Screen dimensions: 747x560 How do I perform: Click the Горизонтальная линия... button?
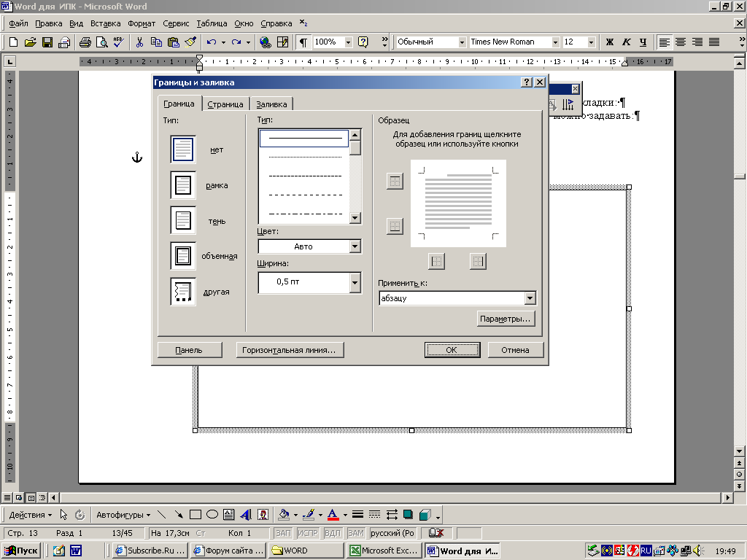coord(289,350)
